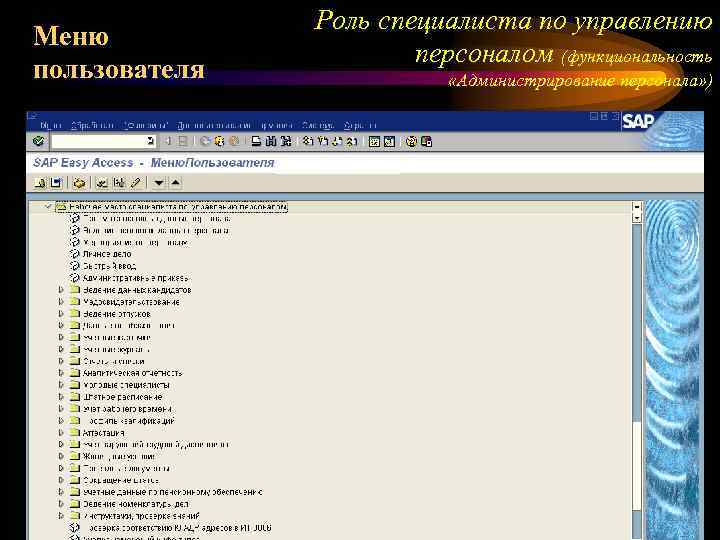Expand Учетные данные по пенсионному обеспечению folder
This screenshot has width=720, height=540.
(61, 492)
